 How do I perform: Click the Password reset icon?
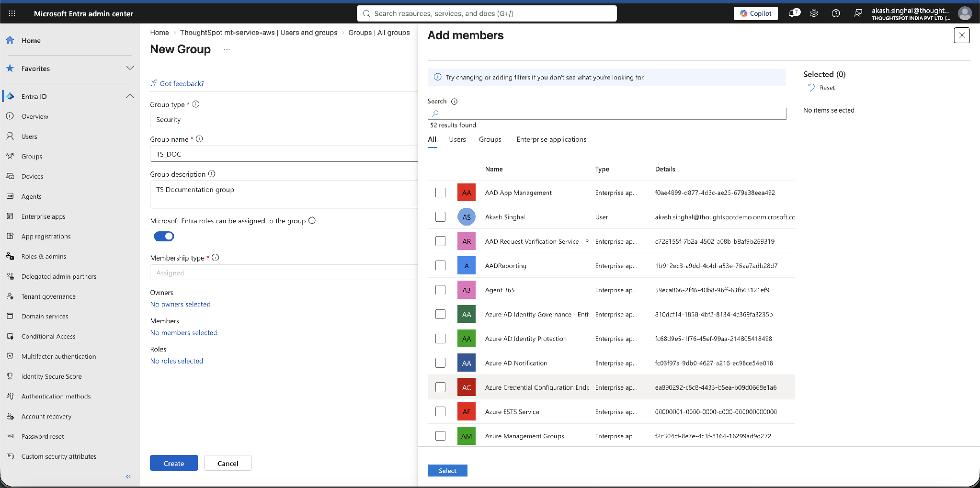(10, 436)
